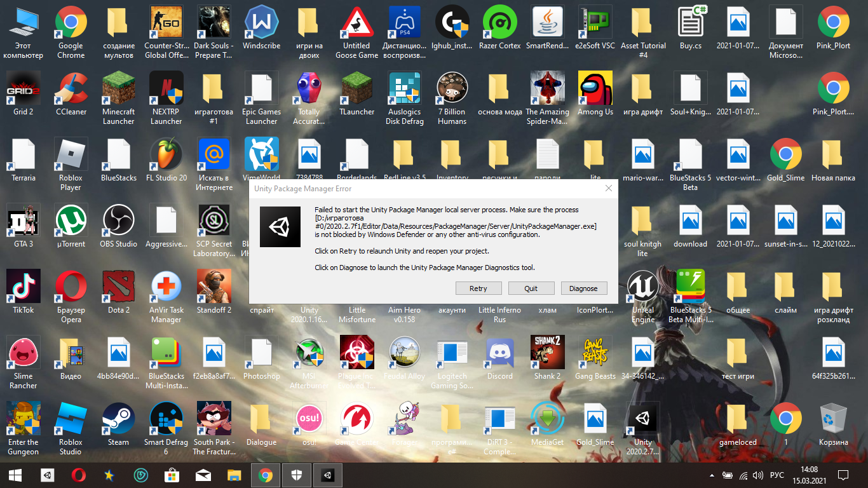Open the notification center icon

tap(843, 475)
